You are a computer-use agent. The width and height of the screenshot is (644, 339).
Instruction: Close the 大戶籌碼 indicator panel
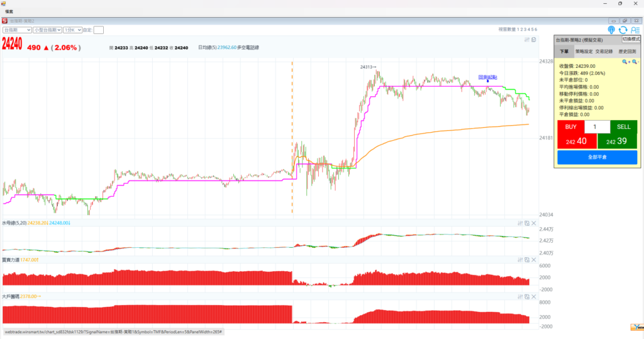click(x=534, y=296)
